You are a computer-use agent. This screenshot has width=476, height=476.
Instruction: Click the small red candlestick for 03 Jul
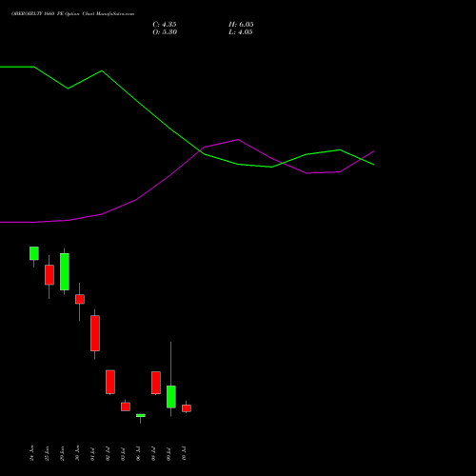pos(126,407)
